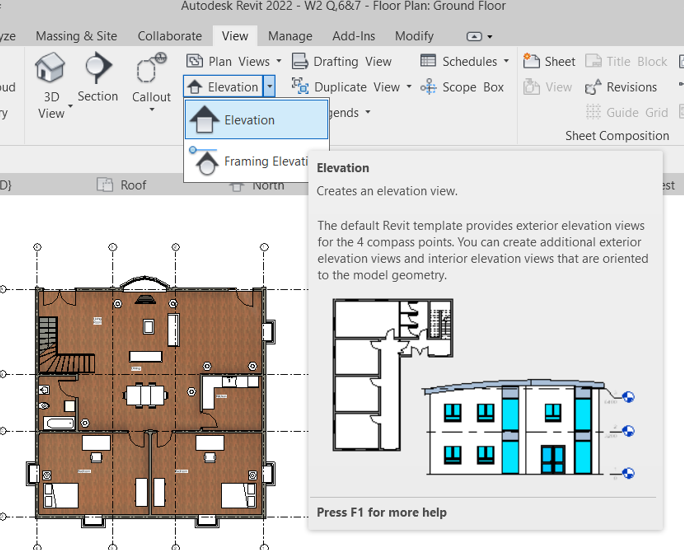Image resolution: width=684 pixels, height=550 pixels.
Task: Switch to the Modify ribbon tab
Action: tap(414, 36)
